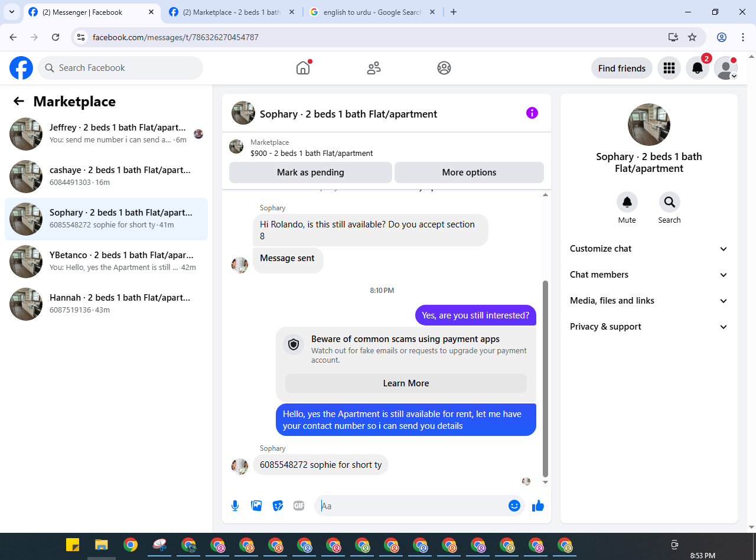Click the '6085548272 sophie for short ty' message

(x=321, y=465)
